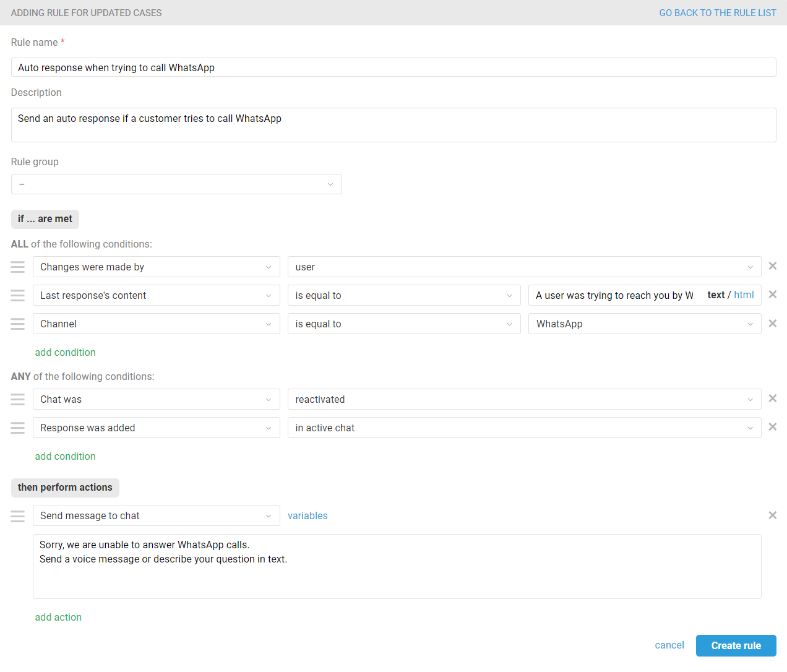The image size is (787, 672).
Task: Click drag handle of Channel condition row
Action: [18, 324]
